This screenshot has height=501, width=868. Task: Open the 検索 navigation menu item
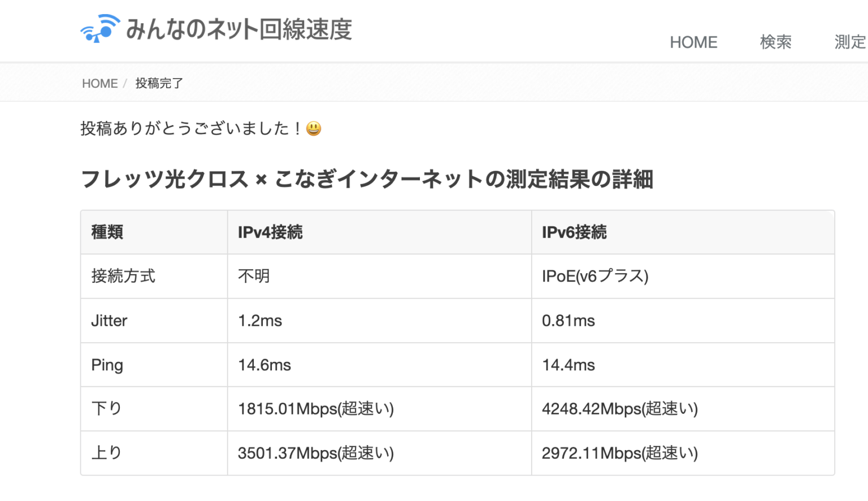pyautogui.click(x=775, y=42)
